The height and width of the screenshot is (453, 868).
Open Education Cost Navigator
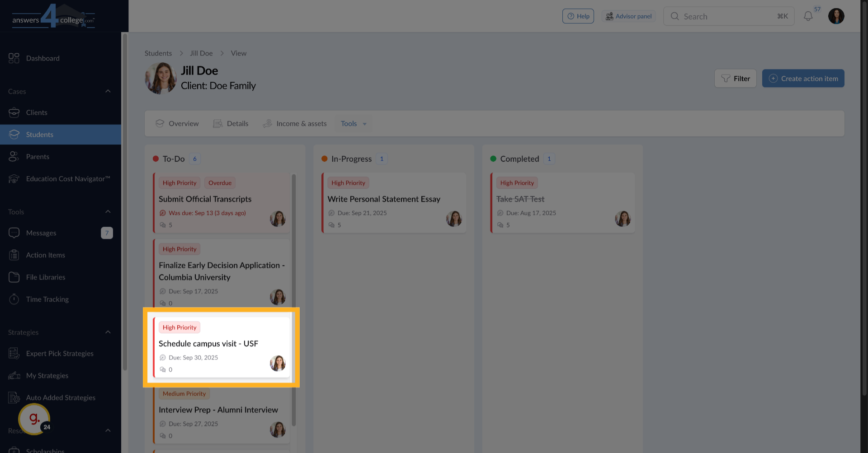pos(68,179)
